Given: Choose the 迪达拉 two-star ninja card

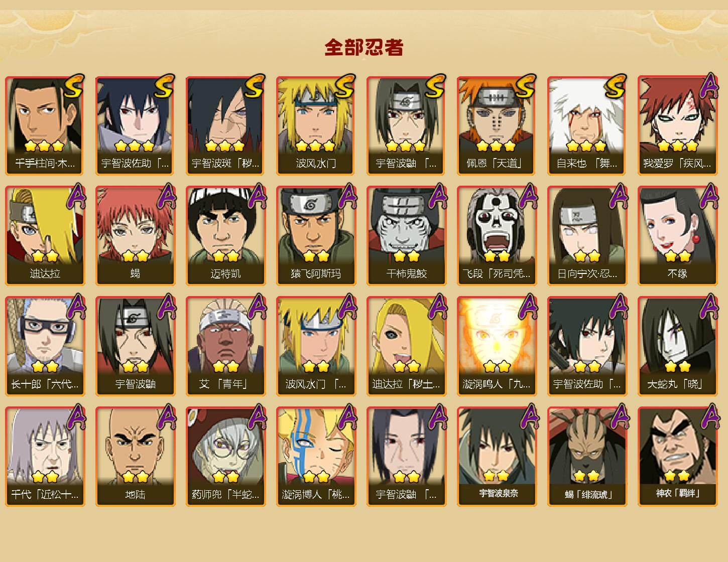Looking at the screenshot, I should pyautogui.click(x=45, y=236).
